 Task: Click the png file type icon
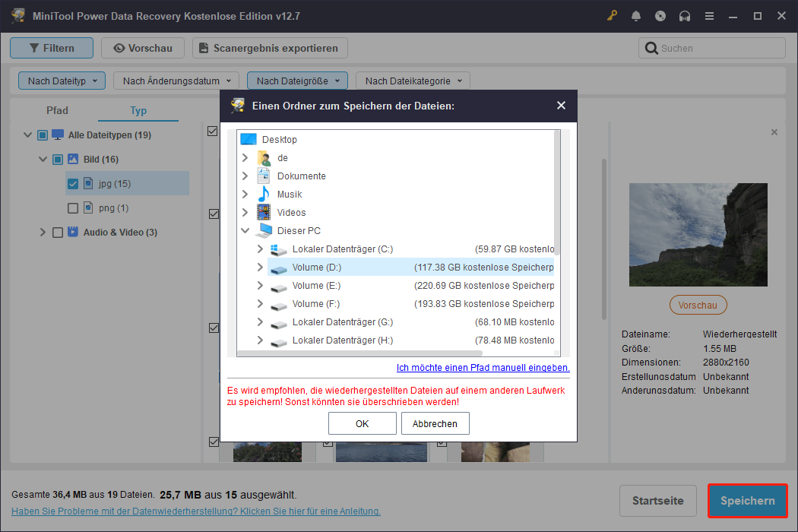coord(88,207)
